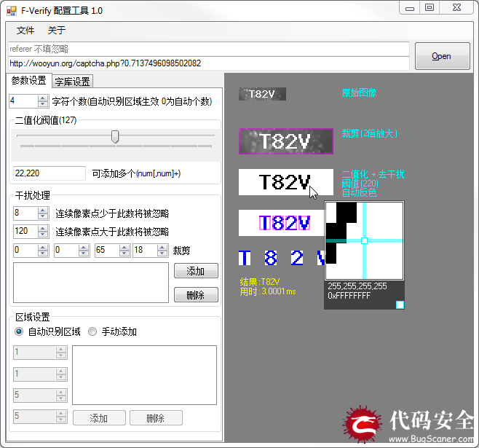
Task: Decrease the maximum continuous pixel value 120
Action: tap(43, 235)
